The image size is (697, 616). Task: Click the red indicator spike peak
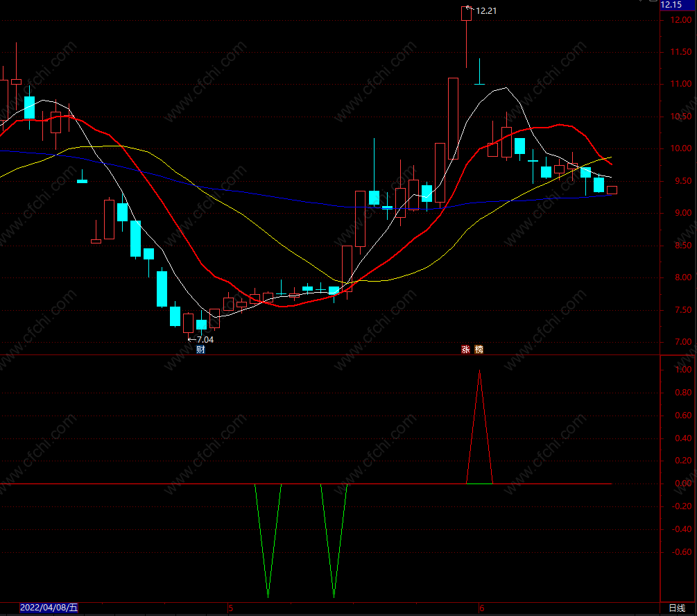[479, 371]
